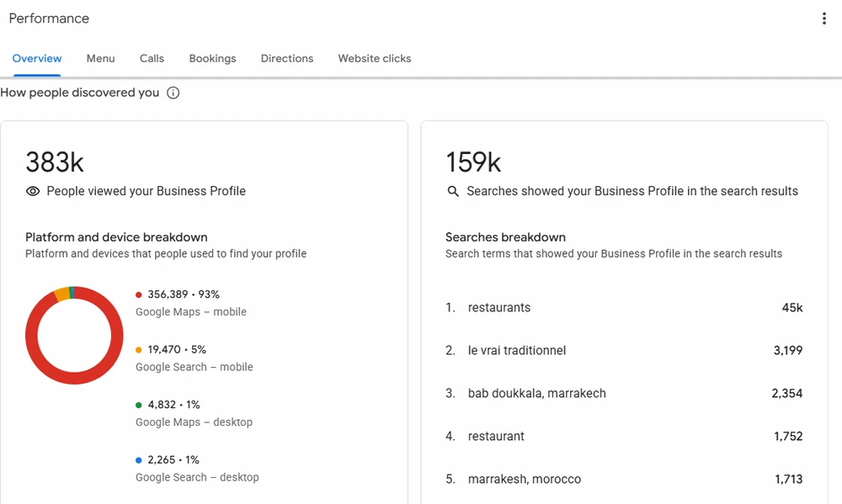Click the 1,713 search count
The height and width of the screenshot is (504, 842).
(789, 480)
